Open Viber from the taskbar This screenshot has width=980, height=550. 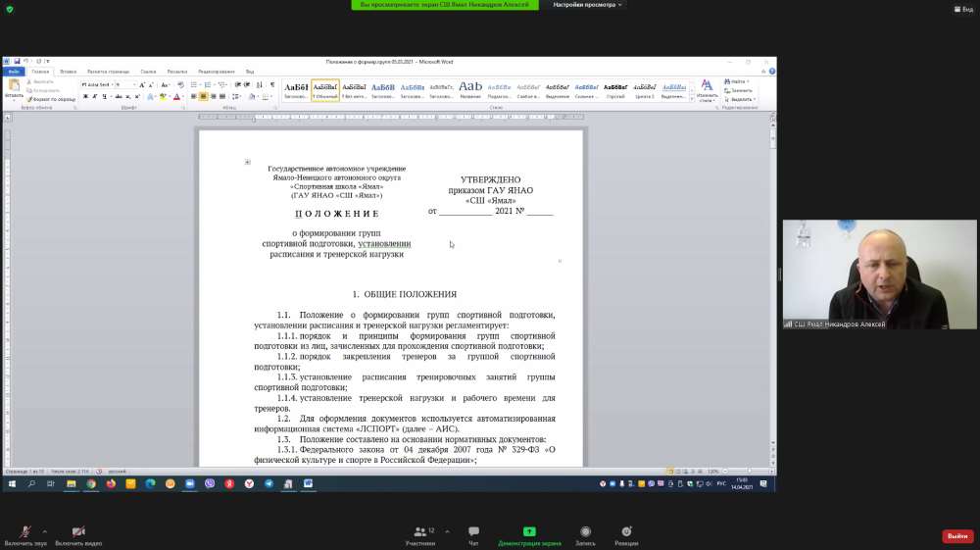(x=210, y=483)
